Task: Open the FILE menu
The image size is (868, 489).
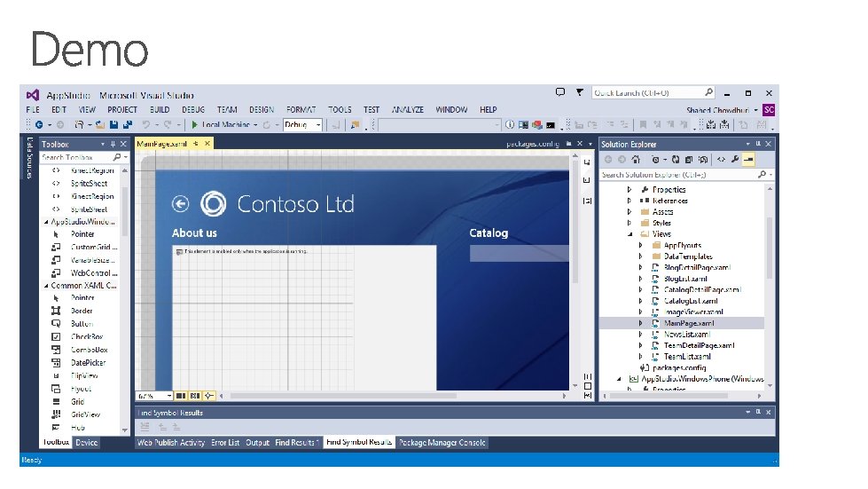Action: point(33,110)
